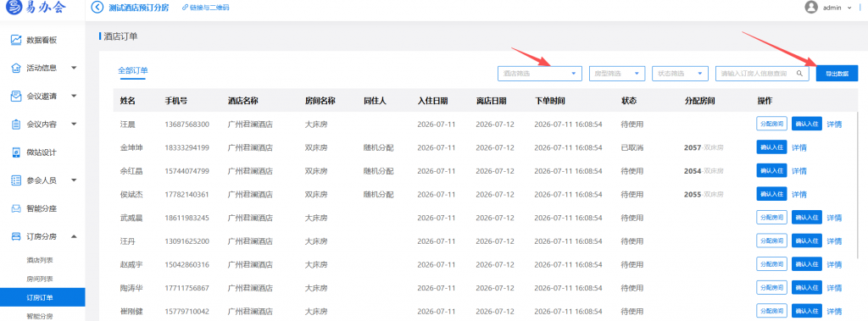
Task: Open the 数据看板 chart icon
Action: [x=16, y=40]
